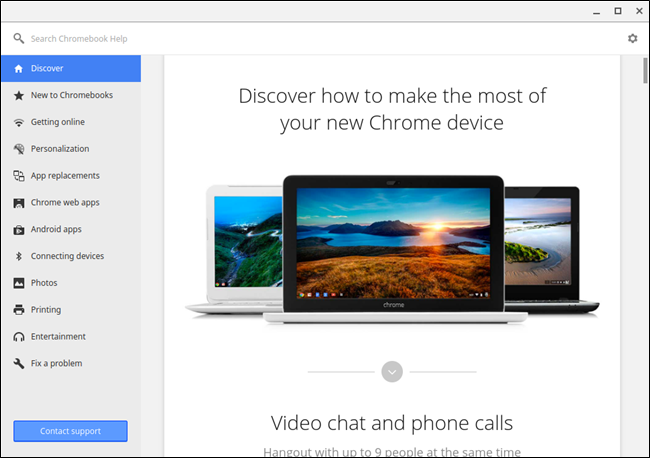Open Personalization help label
This screenshot has height=458, width=650.
60,149
